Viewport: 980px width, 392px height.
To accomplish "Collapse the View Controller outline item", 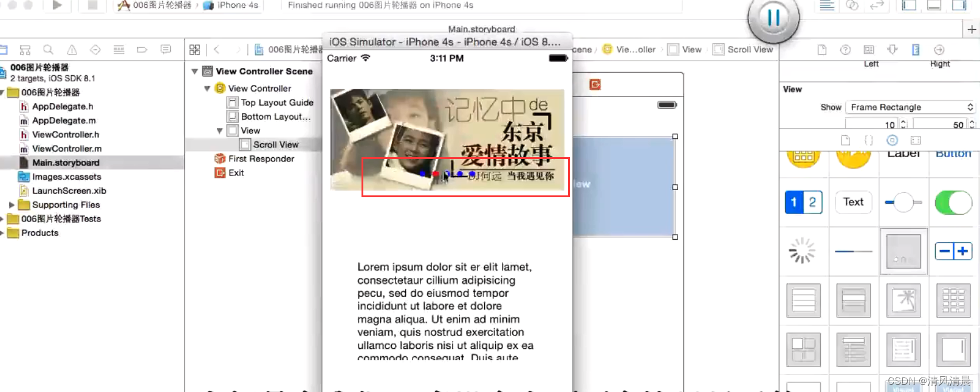I will tap(207, 89).
